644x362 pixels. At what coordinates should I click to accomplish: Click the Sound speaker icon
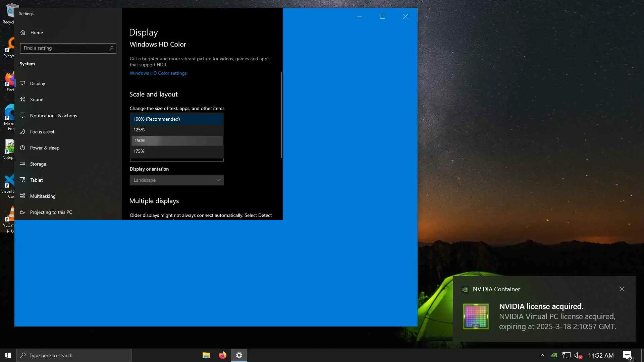click(22, 99)
